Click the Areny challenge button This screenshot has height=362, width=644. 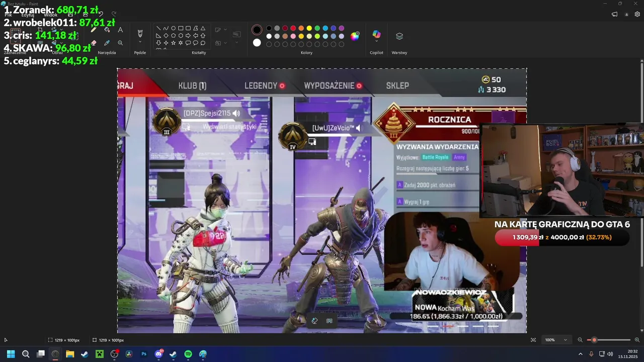[459, 157]
